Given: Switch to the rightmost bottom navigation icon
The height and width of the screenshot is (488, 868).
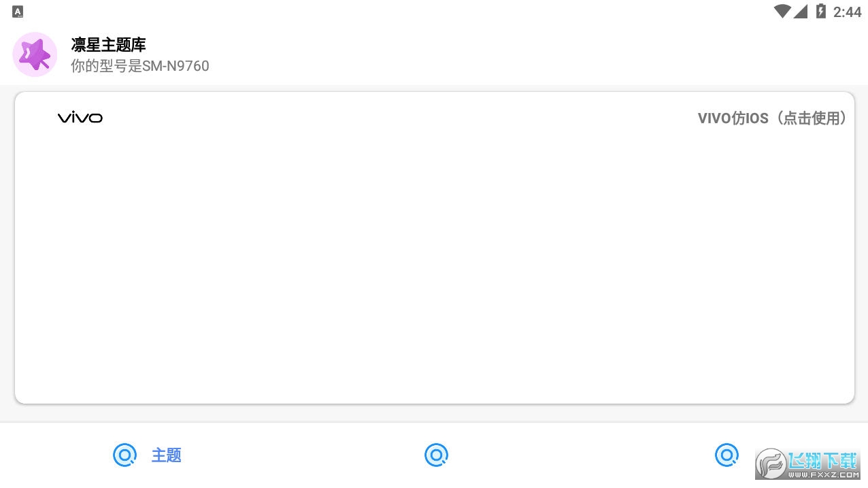Looking at the screenshot, I should (x=727, y=455).
